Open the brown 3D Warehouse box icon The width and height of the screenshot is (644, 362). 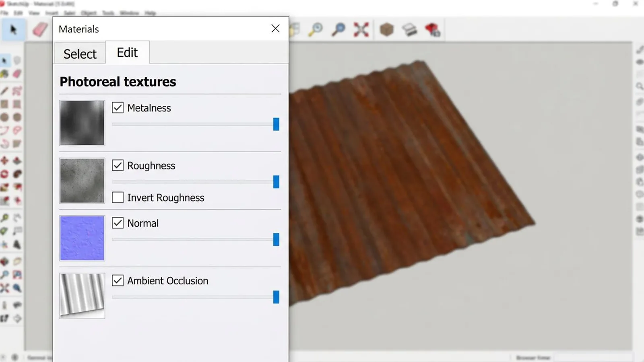(x=386, y=30)
